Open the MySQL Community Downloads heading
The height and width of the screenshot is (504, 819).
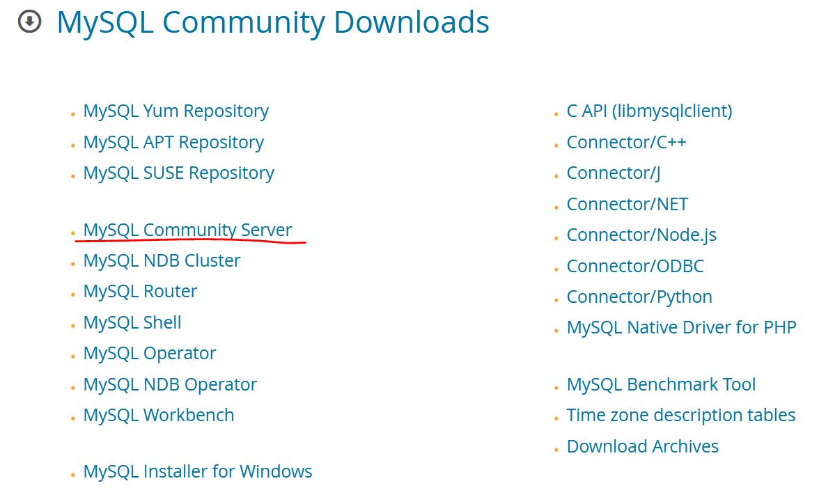[273, 23]
